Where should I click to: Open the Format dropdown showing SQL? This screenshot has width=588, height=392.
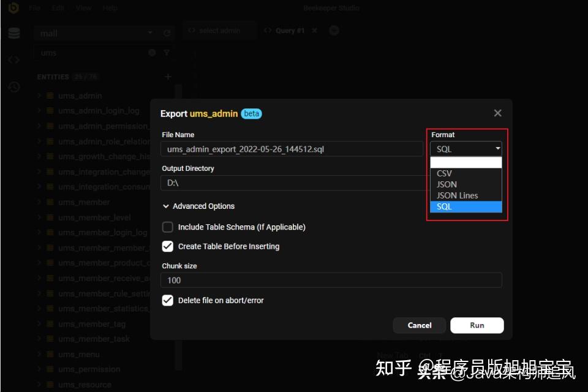tap(466, 149)
